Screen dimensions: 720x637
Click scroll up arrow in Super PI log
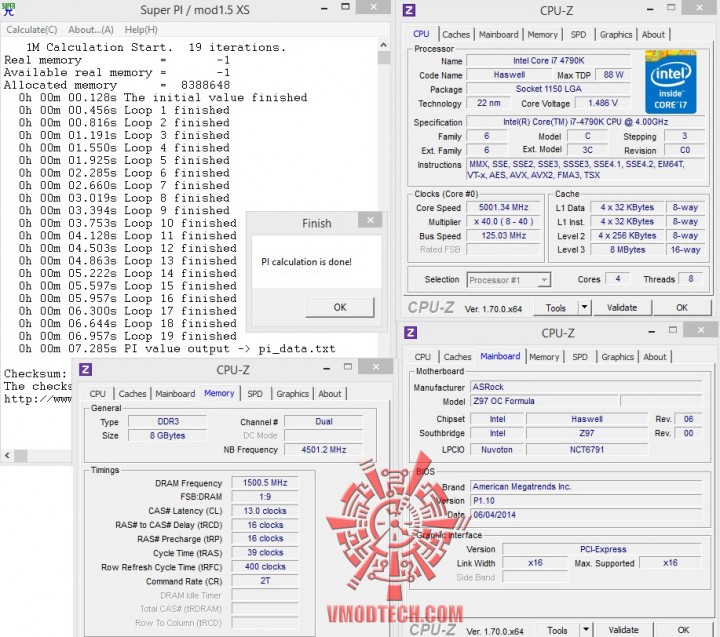pos(383,45)
